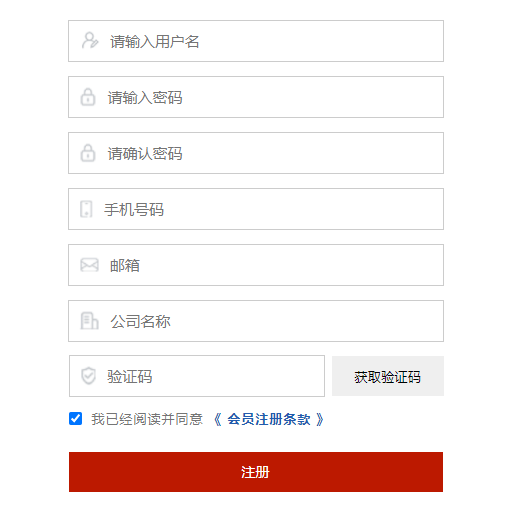Focus the 手机号码 phone number field
Viewport: 526px width, 519px height.
256,209
